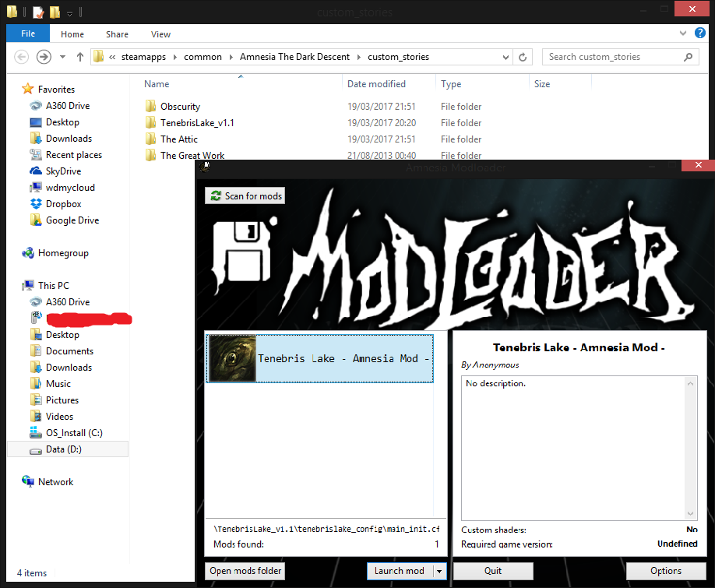Click the Search custom_stories field
The width and height of the screenshot is (715, 588).
click(611, 57)
